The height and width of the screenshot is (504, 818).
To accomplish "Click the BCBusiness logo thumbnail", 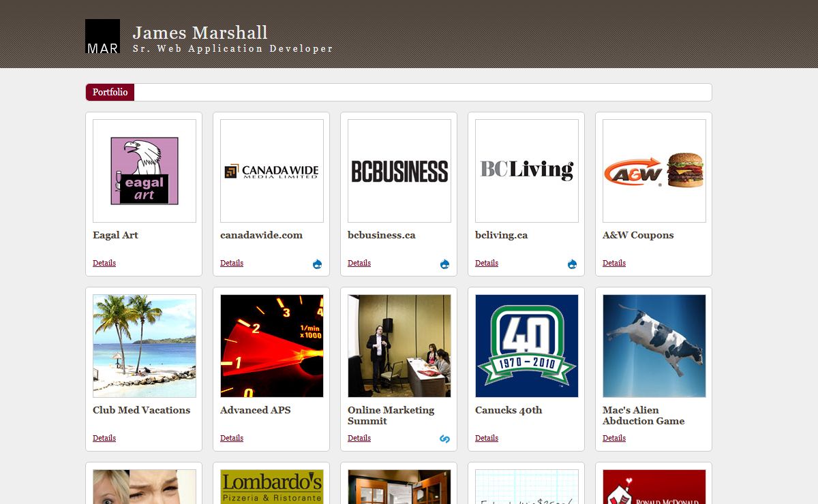I will point(399,171).
